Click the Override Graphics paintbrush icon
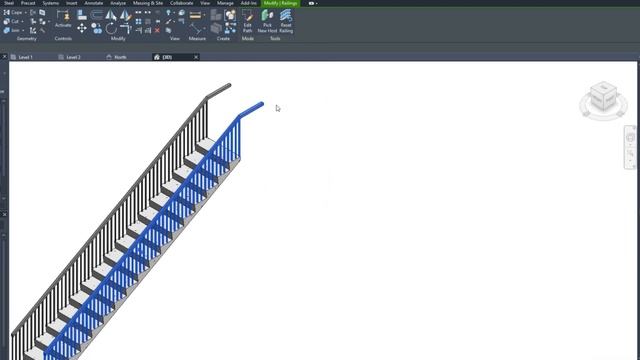Screen dimensions: 640x360 point(168,22)
